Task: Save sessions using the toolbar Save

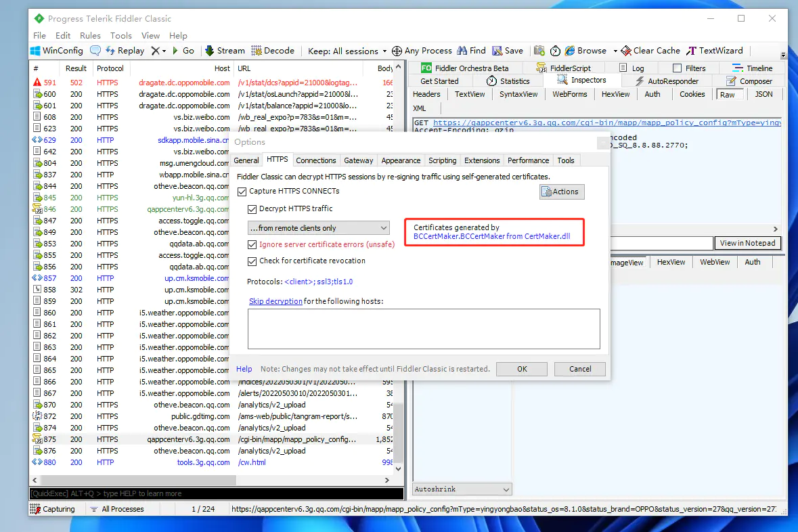Action: (508, 50)
